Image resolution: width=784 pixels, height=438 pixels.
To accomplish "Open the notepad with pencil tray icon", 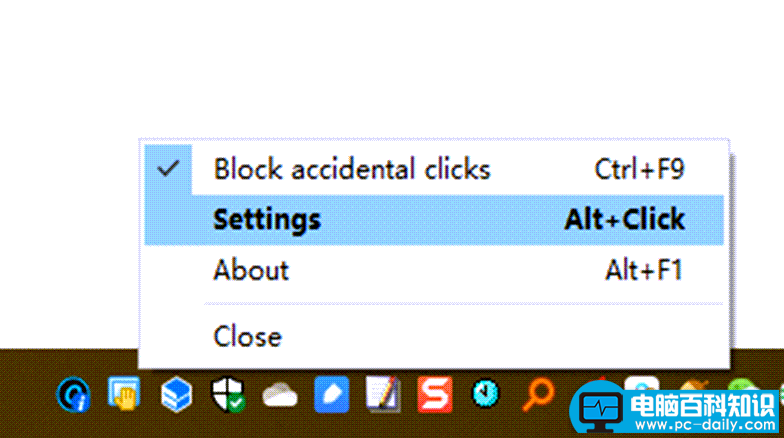I will pyautogui.click(x=383, y=394).
